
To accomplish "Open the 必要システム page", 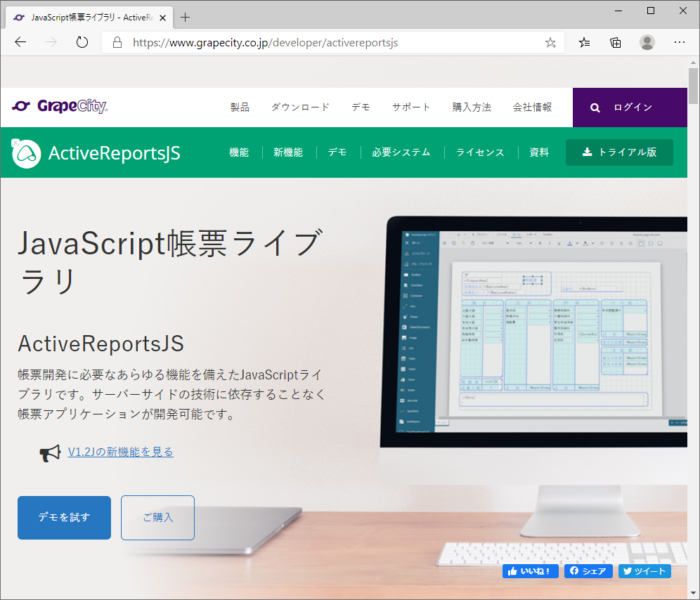I will (x=401, y=152).
